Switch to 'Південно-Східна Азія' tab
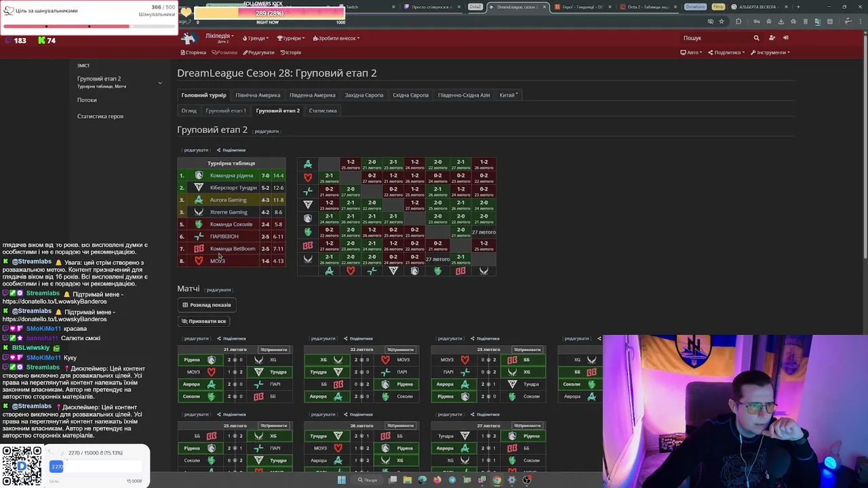Image resolution: width=868 pixels, height=488 pixels. pos(464,95)
